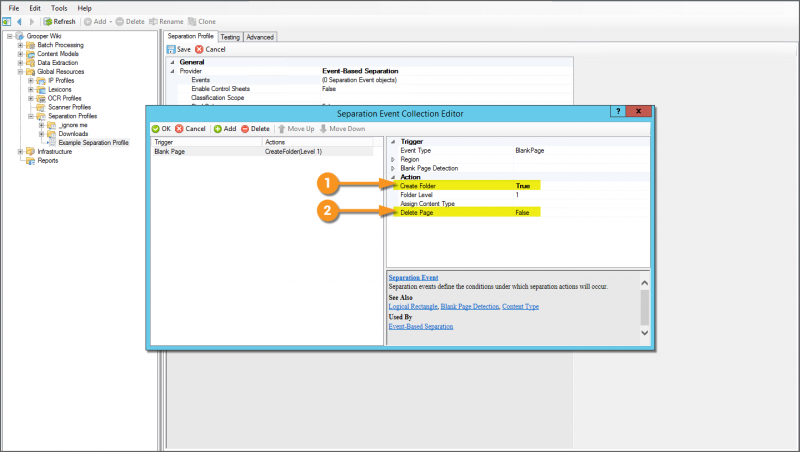This screenshot has height=452, width=800.
Task: Open the Help menu
Action: click(84, 8)
